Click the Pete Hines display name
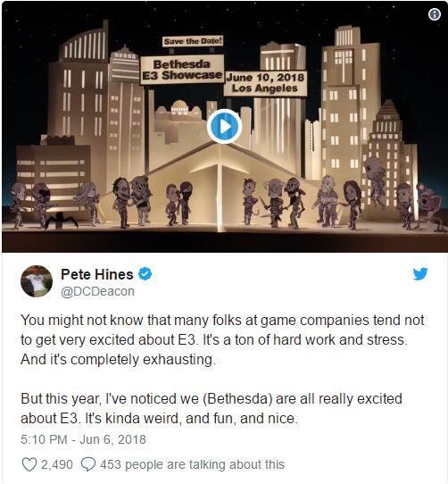Screen dimensions: 448x484 pos(97,274)
